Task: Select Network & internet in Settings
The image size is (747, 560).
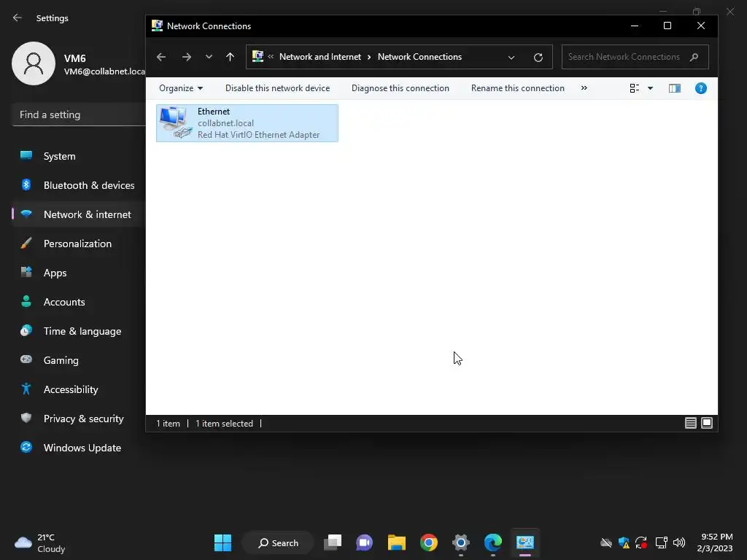Action: 79,214
